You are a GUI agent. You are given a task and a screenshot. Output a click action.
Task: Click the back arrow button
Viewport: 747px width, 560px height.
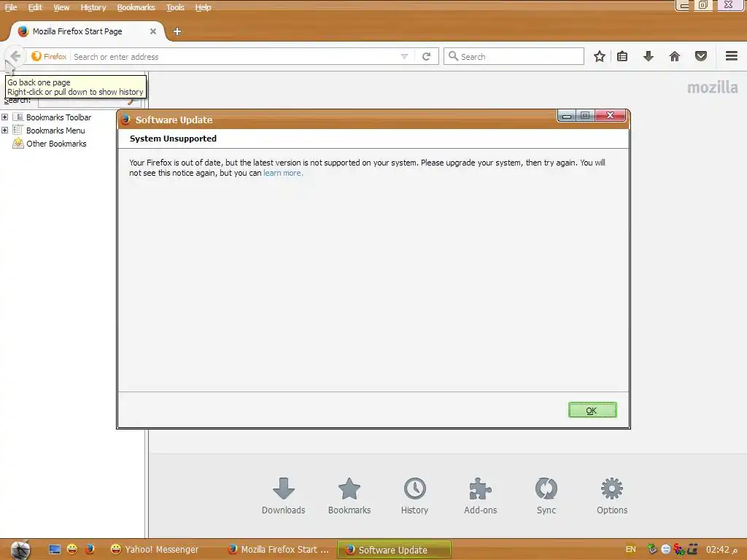pyautogui.click(x=15, y=56)
